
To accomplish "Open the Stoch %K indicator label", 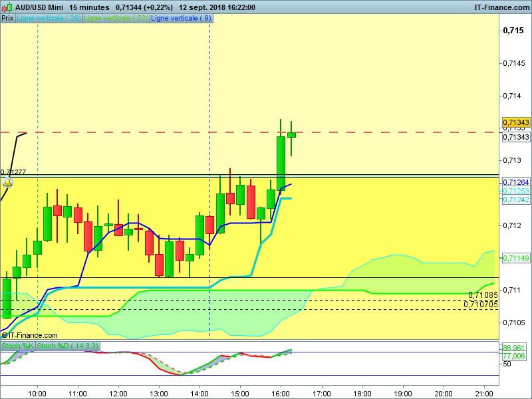I will tap(18, 346).
